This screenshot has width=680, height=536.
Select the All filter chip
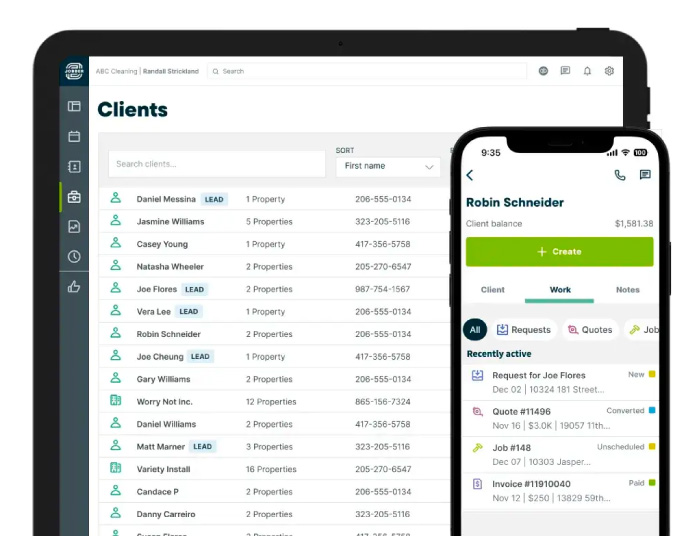click(475, 330)
